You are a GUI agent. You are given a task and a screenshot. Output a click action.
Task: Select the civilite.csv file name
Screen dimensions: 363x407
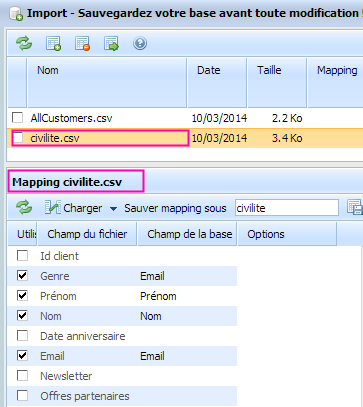pyautogui.click(x=55, y=138)
